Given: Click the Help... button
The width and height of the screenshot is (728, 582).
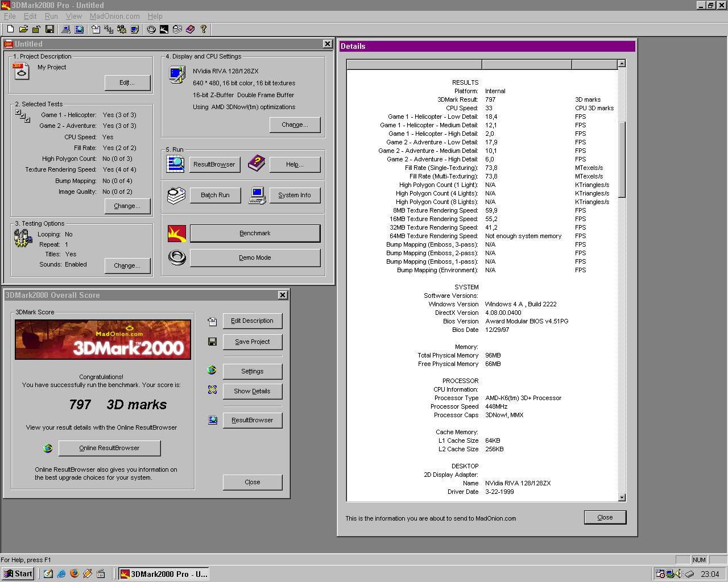Looking at the screenshot, I should [x=295, y=164].
